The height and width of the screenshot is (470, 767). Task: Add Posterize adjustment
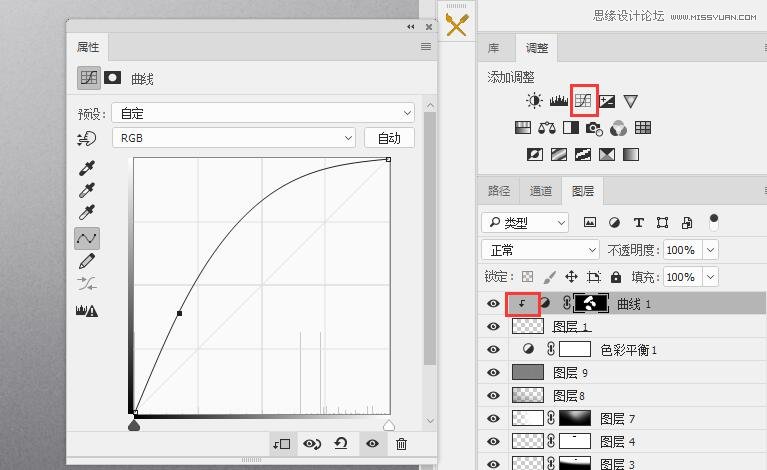(559, 155)
